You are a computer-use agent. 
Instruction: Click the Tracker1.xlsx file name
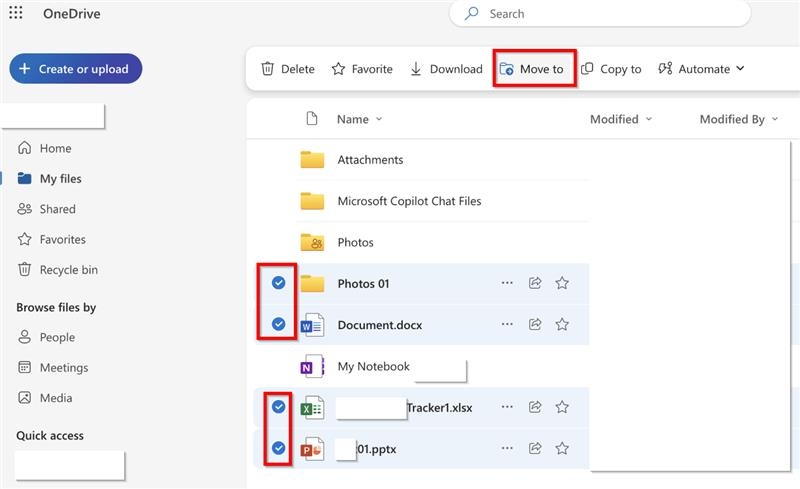[439, 408]
